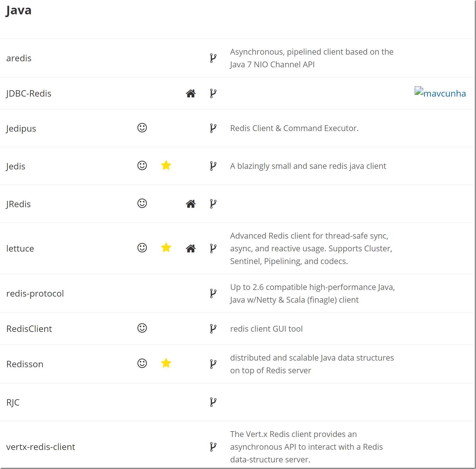
Task: Click the Jedis smiley face icon
Action: pyautogui.click(x=142, y=166)
